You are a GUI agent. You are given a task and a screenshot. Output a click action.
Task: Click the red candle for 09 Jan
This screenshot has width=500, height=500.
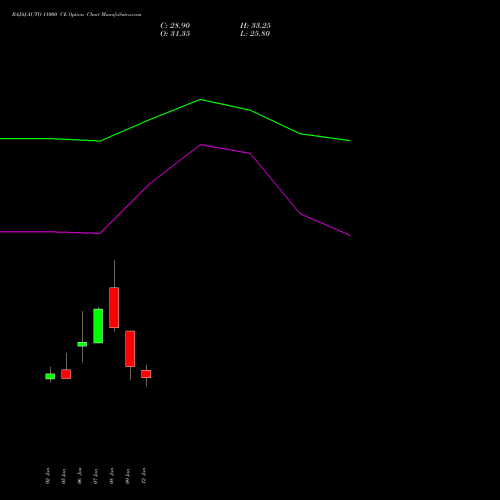pos(130,349)
